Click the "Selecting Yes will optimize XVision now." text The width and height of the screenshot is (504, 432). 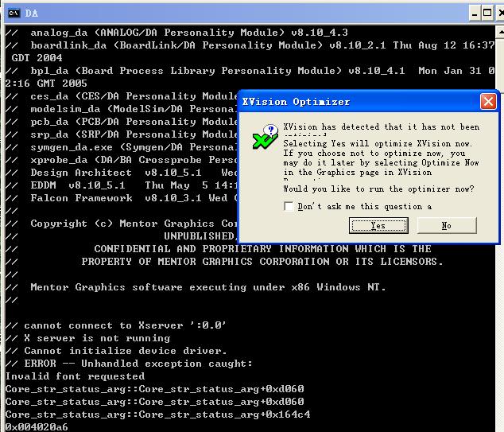378,143
